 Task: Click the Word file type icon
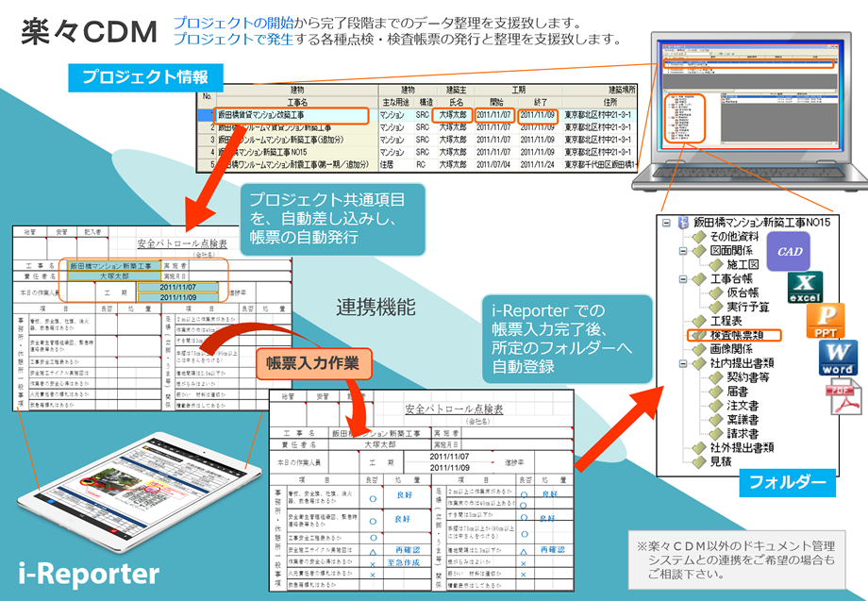[x=838, y=358]
